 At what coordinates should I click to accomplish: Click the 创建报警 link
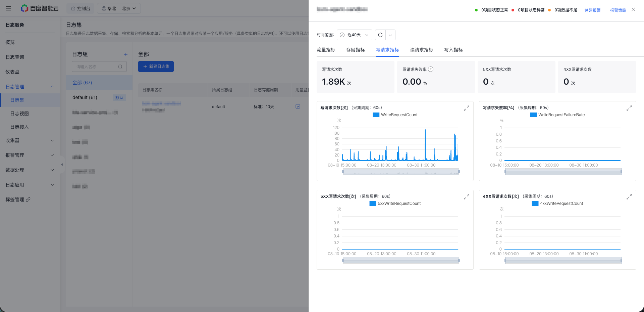click(593, 10)
